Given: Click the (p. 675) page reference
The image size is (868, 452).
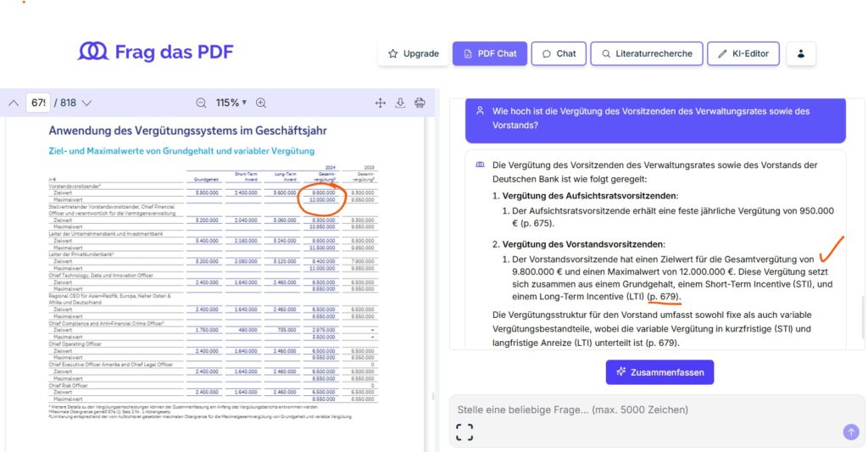Looking at the screenshot, I should click(537, 223).
